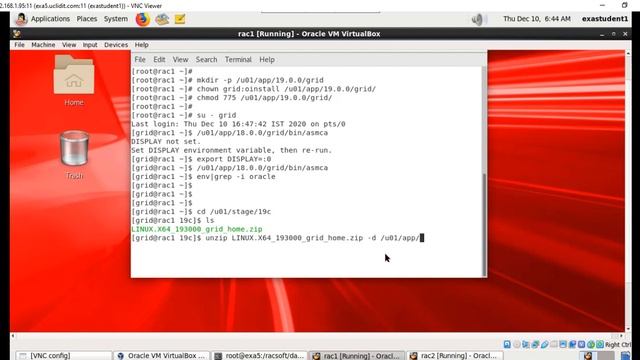Switch to Oracle VM VirtualBox manager taskbar item
The image size is (640, 360).
(161, 356)
